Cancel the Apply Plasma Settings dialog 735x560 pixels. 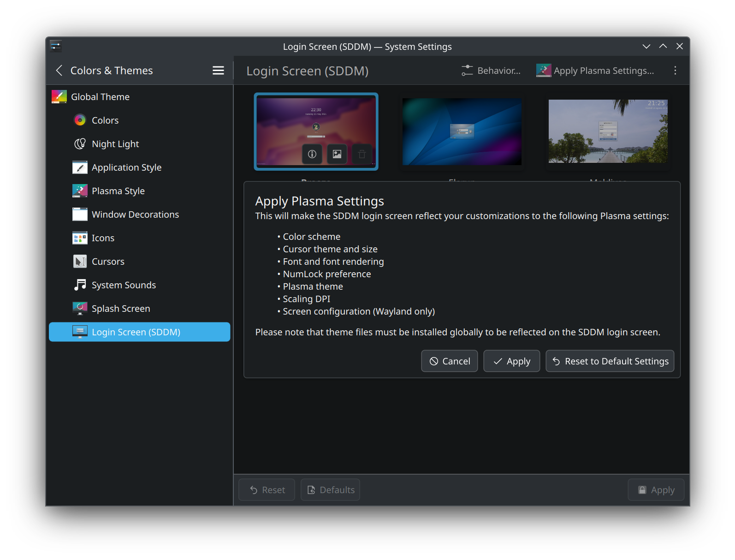(450, 361)
